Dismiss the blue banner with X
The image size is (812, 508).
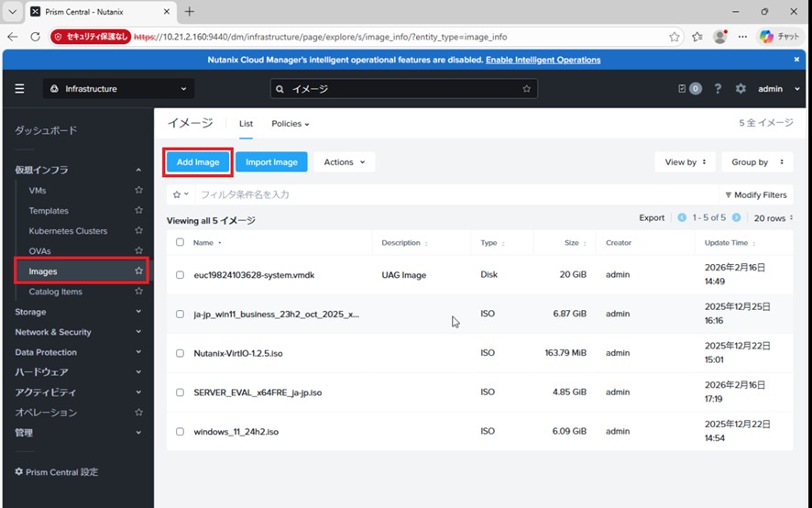pos(796,60)
